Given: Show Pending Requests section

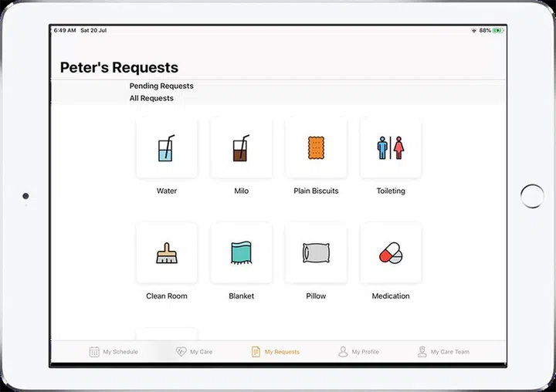Looking at the screenshot, I should [161, 86].
